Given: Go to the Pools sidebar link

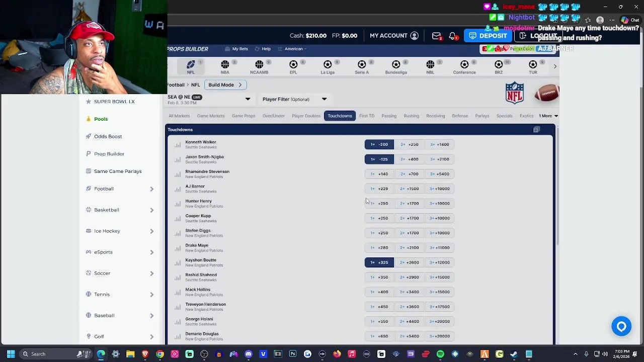Looking at the screenshot, I should tap(101, 119).
